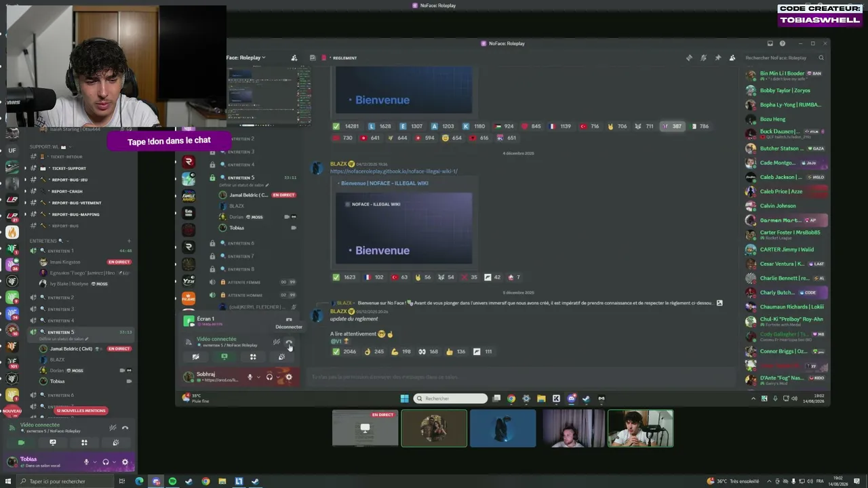
Task: Open Microsoft Edge from the host taskbar
Action: [139, 481]
